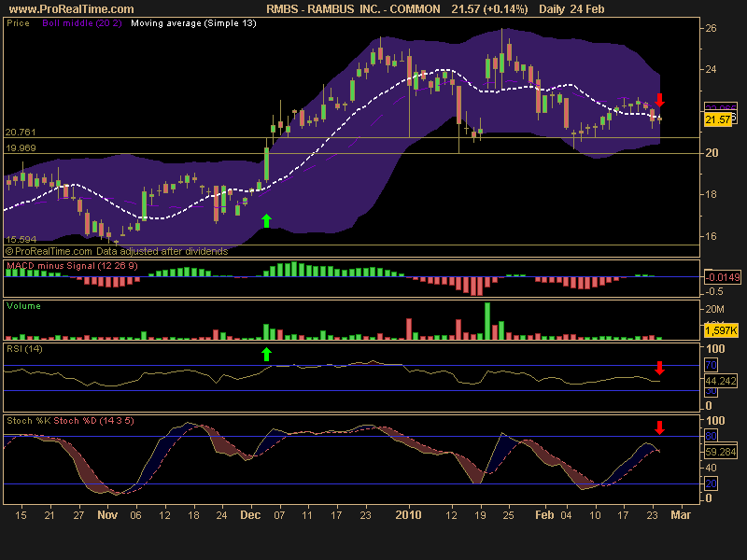Screen dimensions: 747x560
Task: Click date 19 on the time axis
Action: (x=480, y=515)
